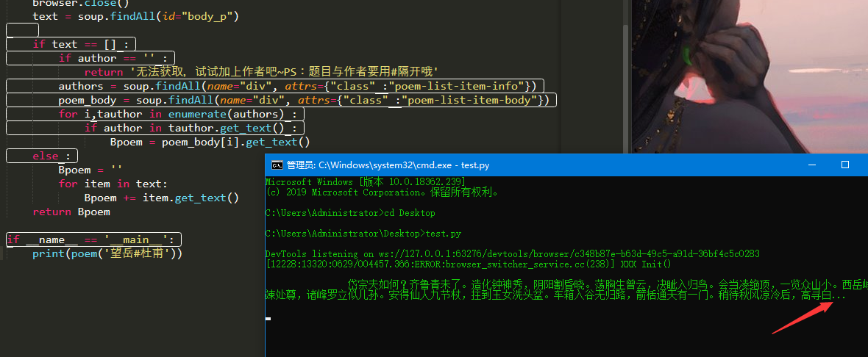This screenshot has width=868, height=357.
Task: Click the return line with '无法获取' string
Action: (261, 72)
